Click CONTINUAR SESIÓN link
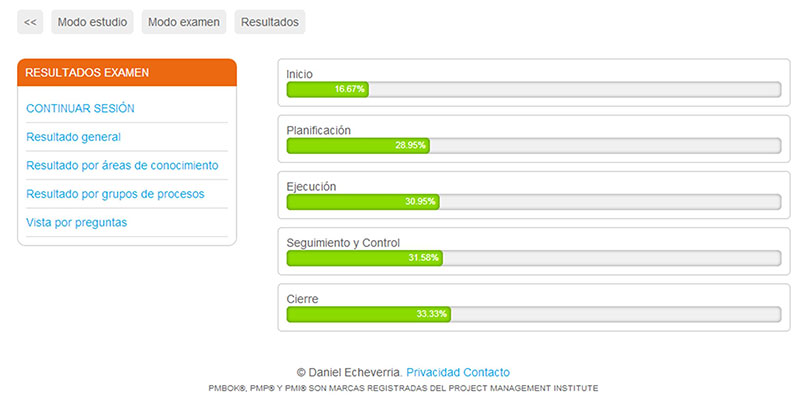Image resolution: width=800 pixels, height=400 pixels. tap(81, 109)
